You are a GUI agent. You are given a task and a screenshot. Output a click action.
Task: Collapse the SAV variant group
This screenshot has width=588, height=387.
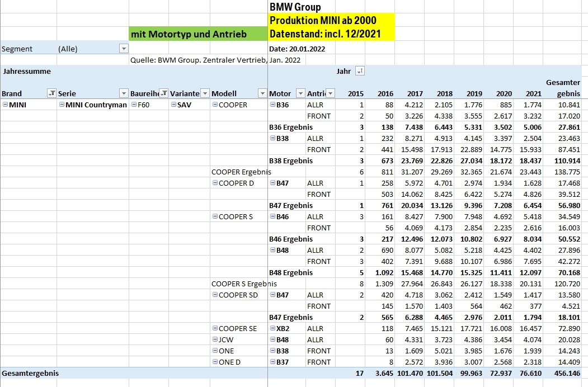173,105
